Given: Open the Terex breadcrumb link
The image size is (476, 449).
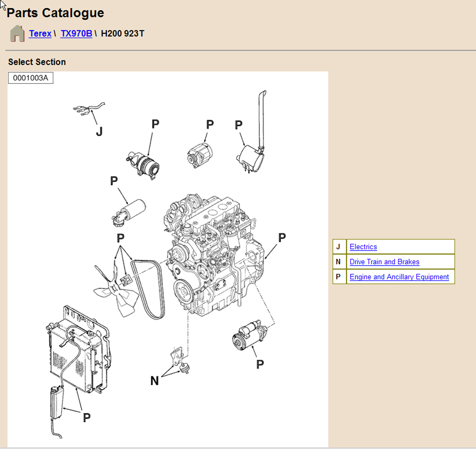Looking at the screenshot, I should coord(40,34).
